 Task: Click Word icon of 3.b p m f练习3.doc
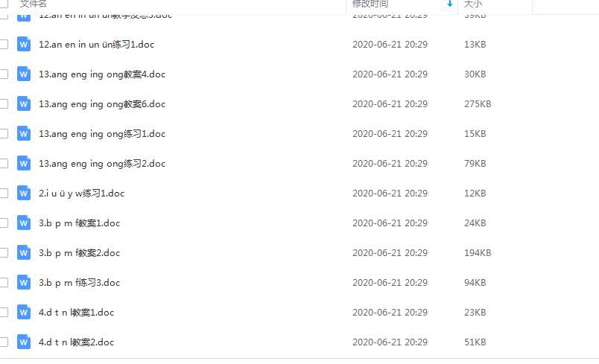[24, 282]
